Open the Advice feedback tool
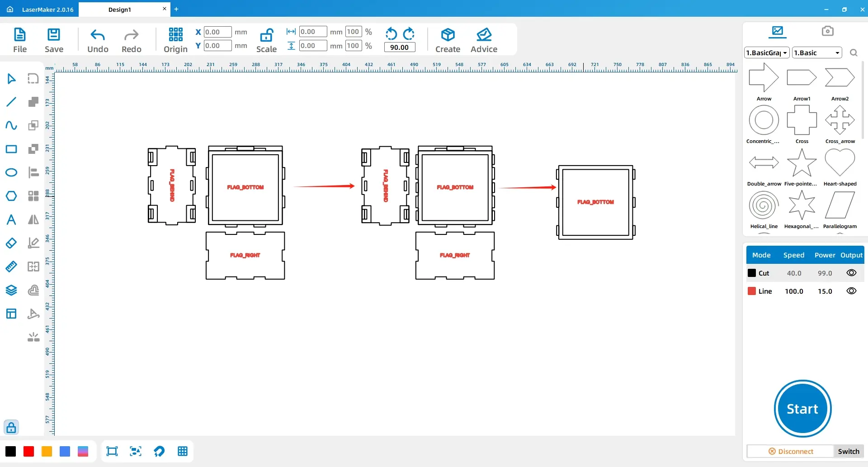This screenshot has height=467, width=868. tap(484, 40)
